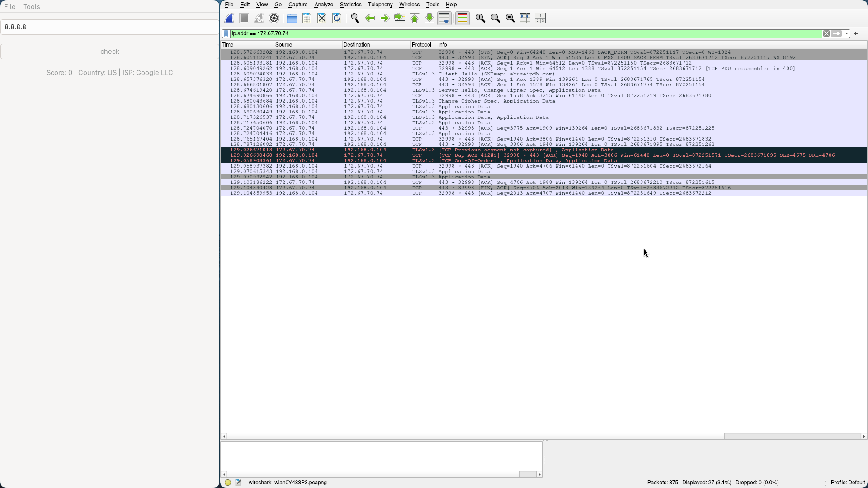Sort packets by Info column

652,45
